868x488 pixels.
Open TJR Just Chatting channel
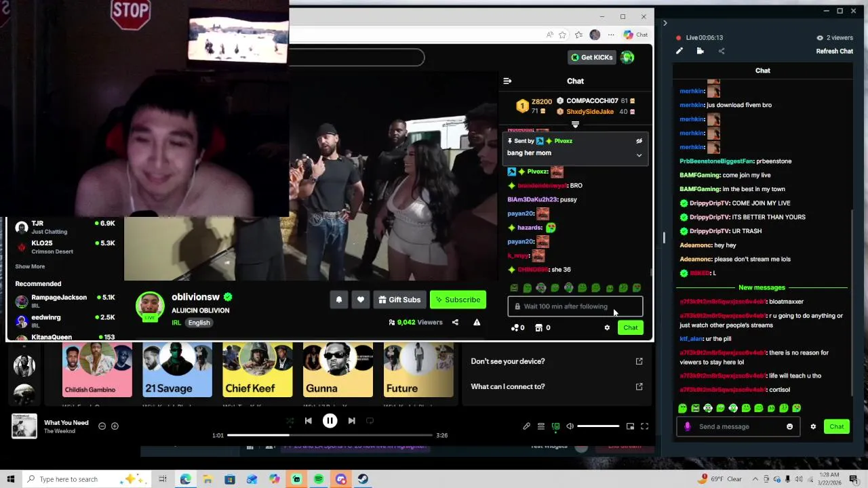click(65, 228)
